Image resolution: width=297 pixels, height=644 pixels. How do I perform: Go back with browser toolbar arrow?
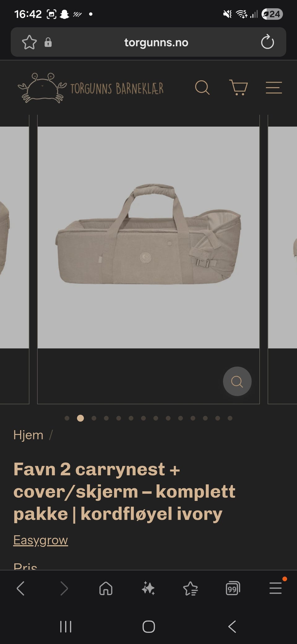click(x=20, y=588)
